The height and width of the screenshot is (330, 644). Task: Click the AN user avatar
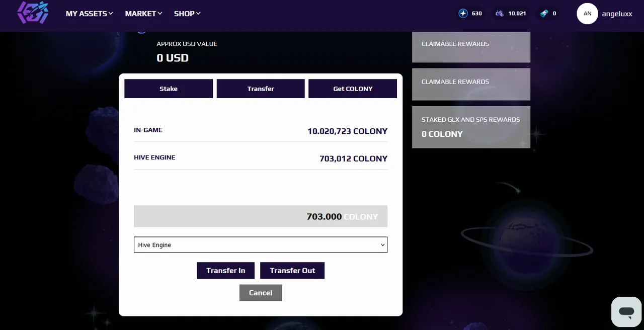tap(587, 14)
